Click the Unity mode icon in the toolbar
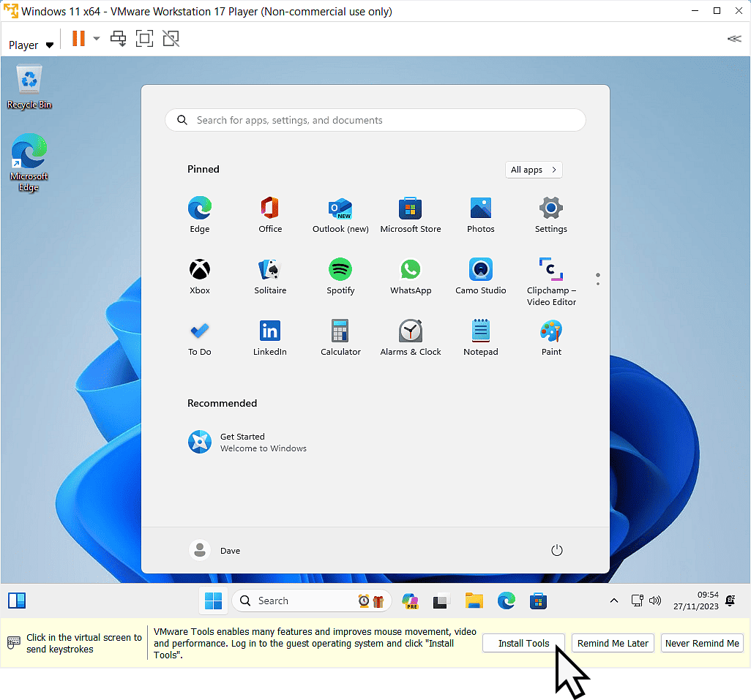The height and width of the screenshot is (700, 751). coord(171,38)
